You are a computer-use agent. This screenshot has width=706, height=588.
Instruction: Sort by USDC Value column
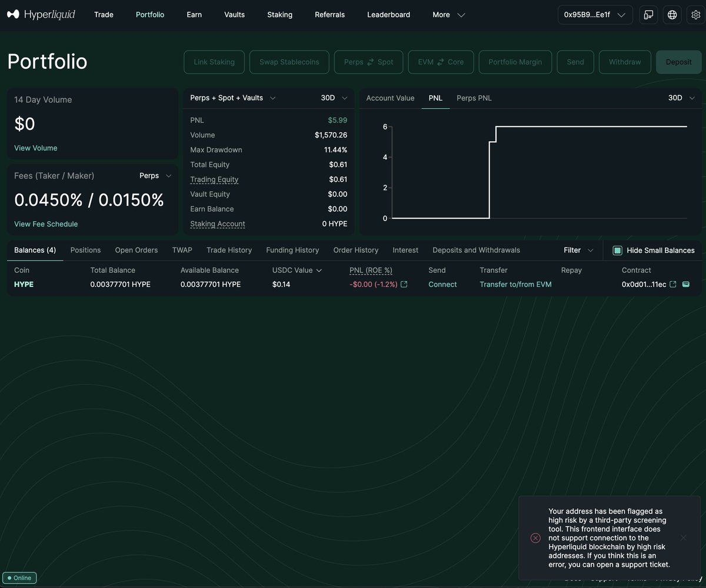click(x=297, y=270)
